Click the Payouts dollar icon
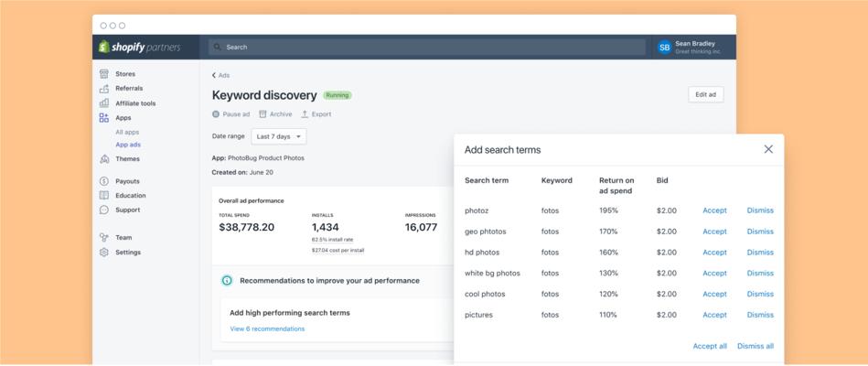Viewport: 868px width, 366px height. [104, 181]
